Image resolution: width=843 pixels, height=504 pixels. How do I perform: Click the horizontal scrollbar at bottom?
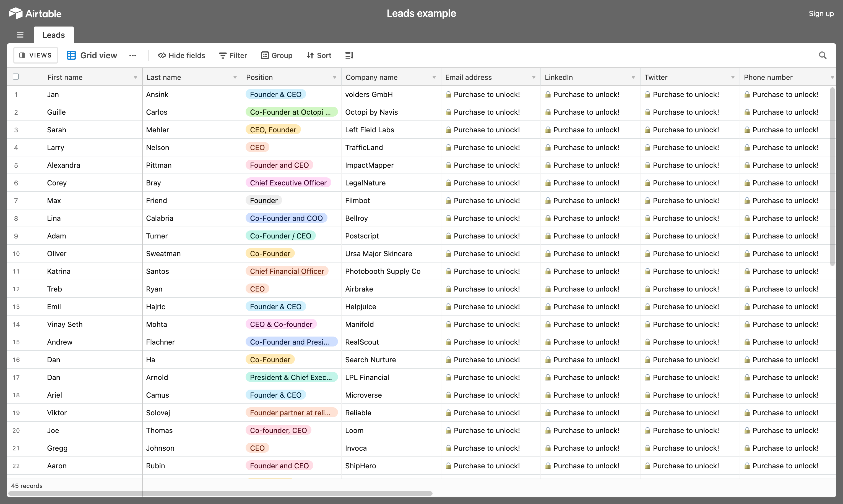[220, 494]
